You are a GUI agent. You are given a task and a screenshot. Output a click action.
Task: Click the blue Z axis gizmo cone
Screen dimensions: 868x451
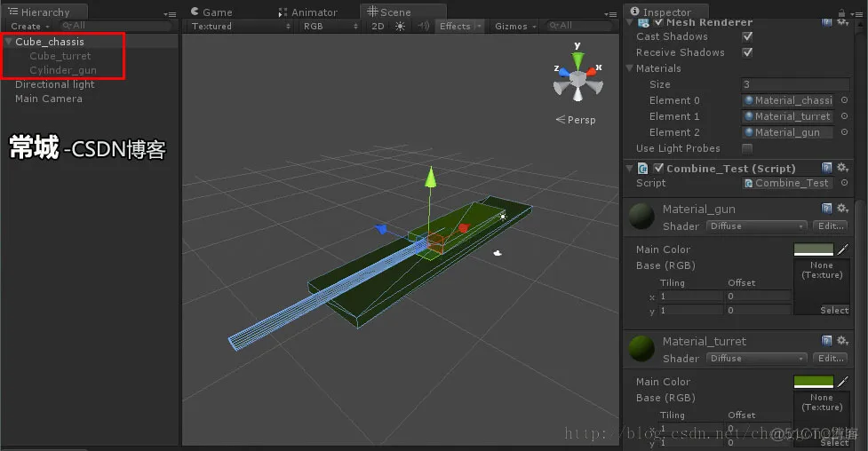(563, 72)
